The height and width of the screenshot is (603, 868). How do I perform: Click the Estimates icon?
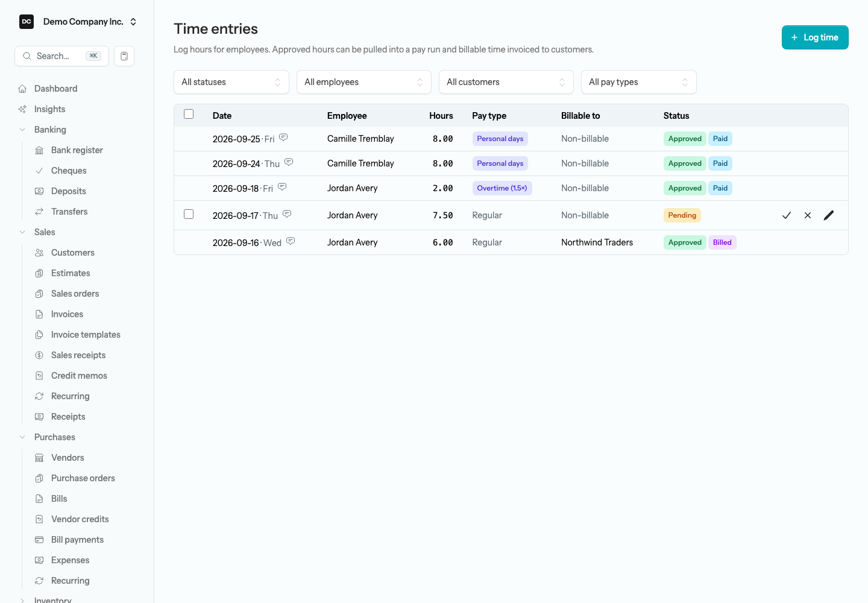point(39,273)
